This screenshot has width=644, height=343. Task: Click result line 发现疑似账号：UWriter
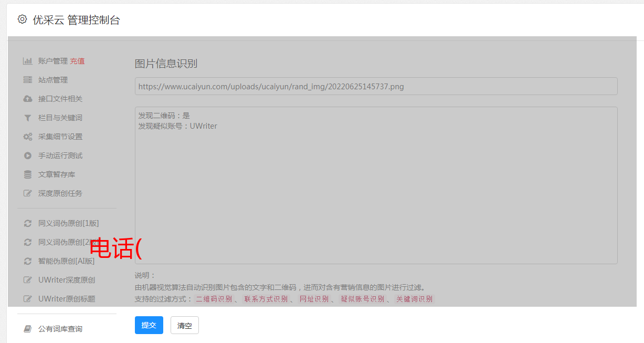[x=178, y=126]
